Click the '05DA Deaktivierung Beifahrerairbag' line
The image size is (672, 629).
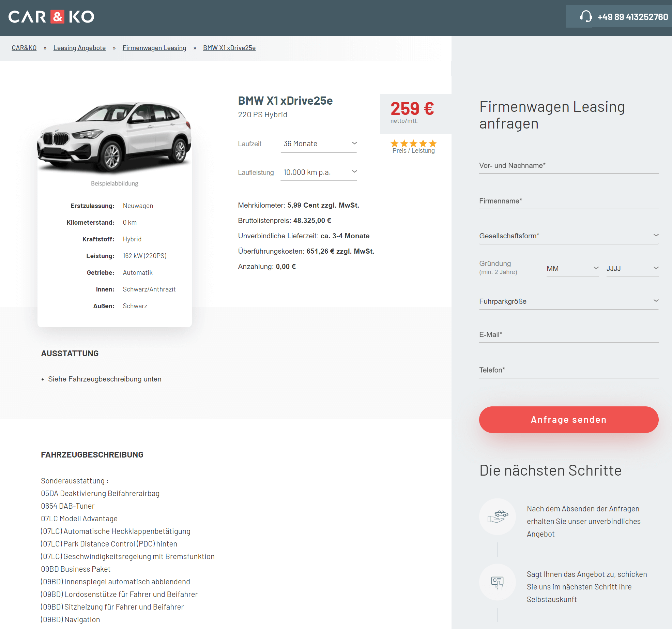tap(100, 494)
